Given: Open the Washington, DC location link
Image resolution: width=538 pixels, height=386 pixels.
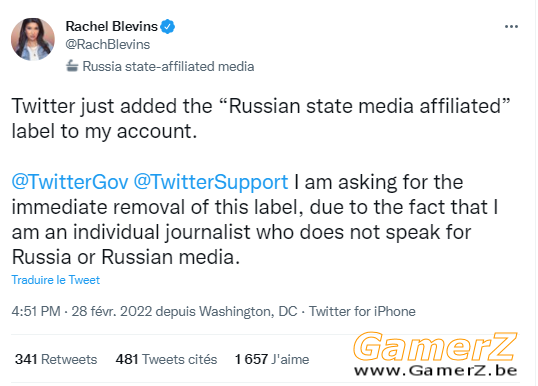Looking at the screenshot, I should click(x=248, y=312).
